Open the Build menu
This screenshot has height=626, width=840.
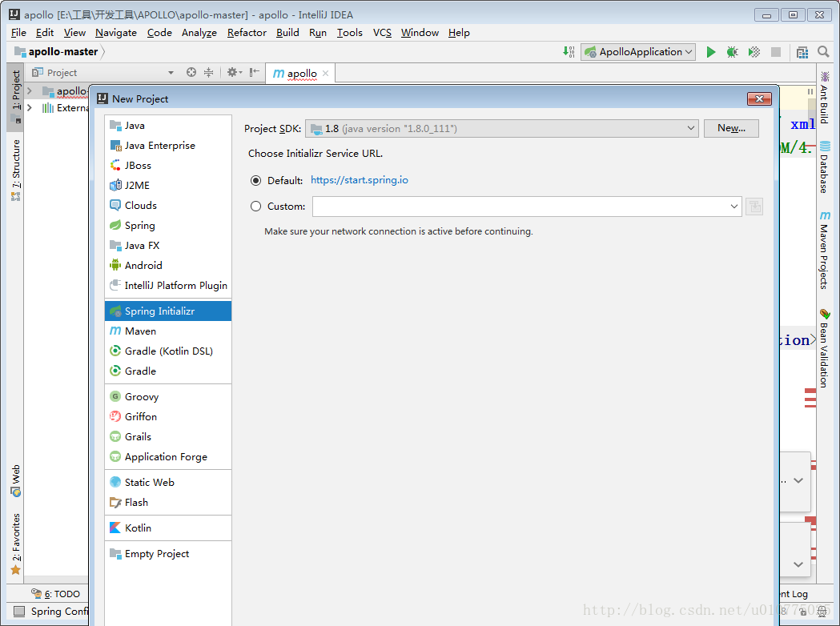pyautogui.click(x=287, y=33)
